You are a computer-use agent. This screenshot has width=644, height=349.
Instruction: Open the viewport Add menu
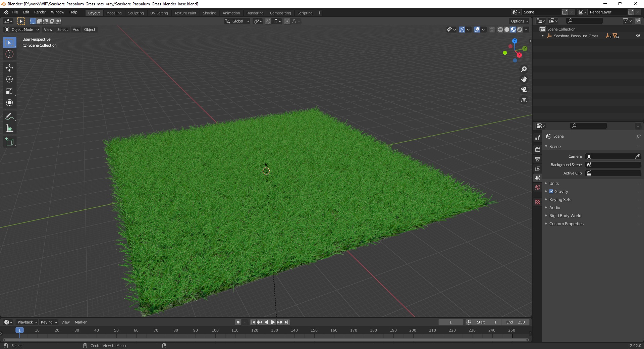(76, 30)
